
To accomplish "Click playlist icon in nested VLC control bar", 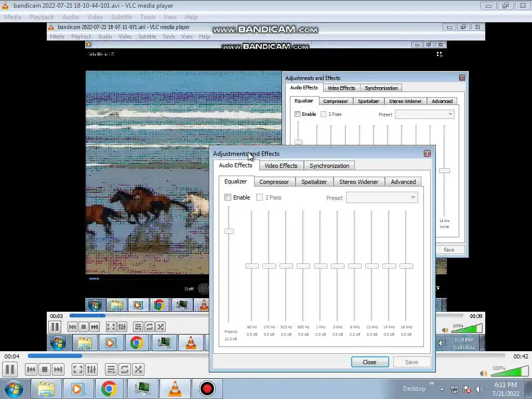I will (138, 327).
